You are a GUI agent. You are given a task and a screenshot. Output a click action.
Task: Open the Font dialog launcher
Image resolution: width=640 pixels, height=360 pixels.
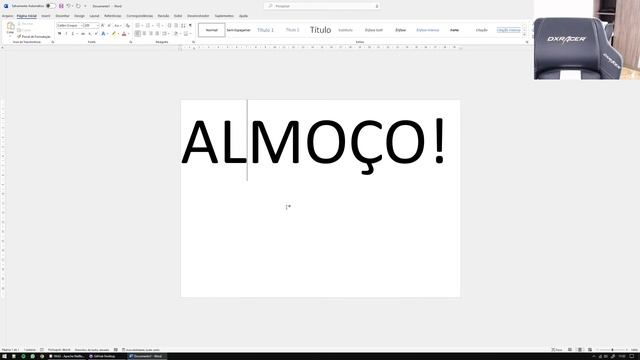pyautogui.click(x=131, y=42)
